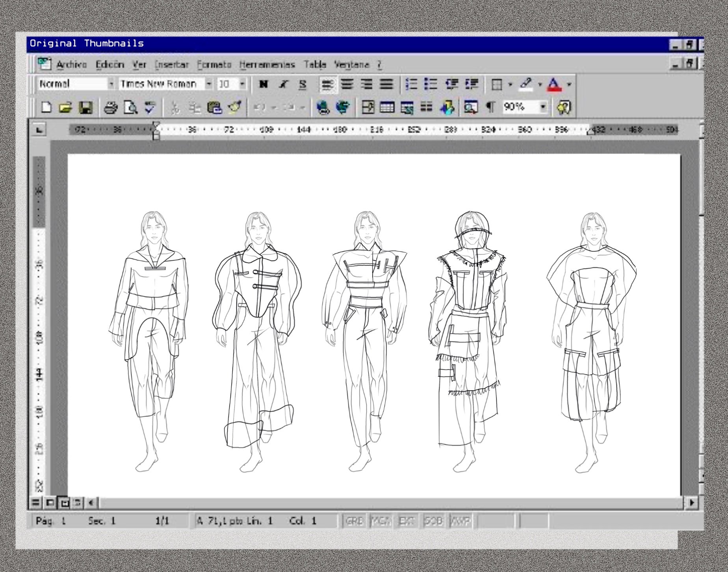Toggle underline (S) formatting
Viewport: 728px width, 572px height.
pyautogui.click(x=303, y=84)
